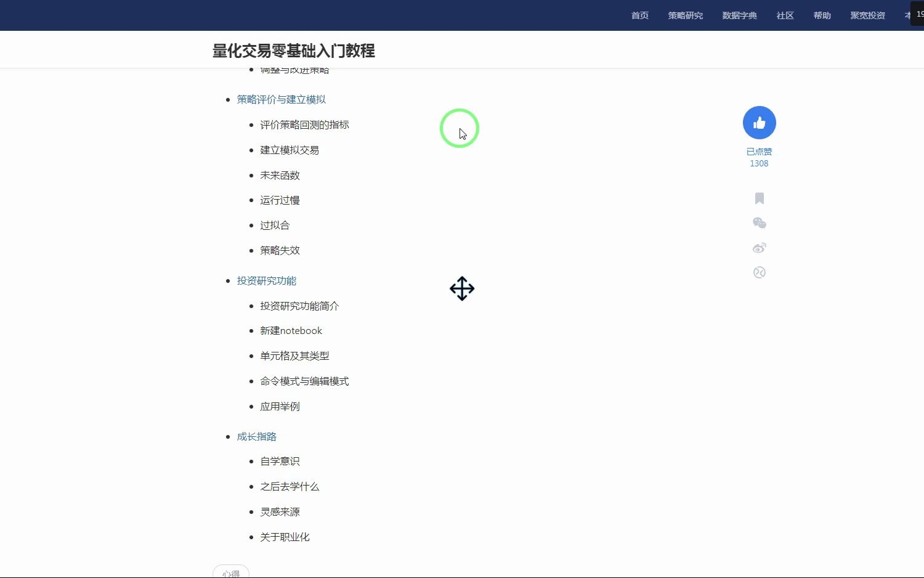Follow the 投资研究功能 section link
The width and height of the screenshot is (924, 578).
pos(267,280)
